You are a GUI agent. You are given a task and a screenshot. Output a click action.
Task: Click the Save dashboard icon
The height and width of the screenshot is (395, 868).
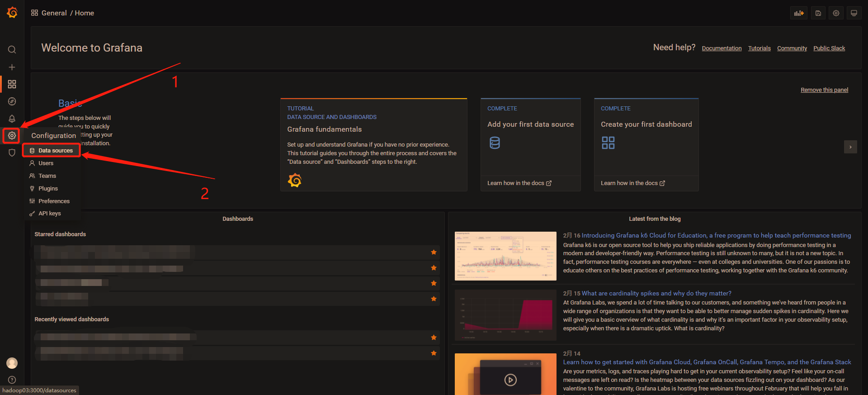coord(818,13)
